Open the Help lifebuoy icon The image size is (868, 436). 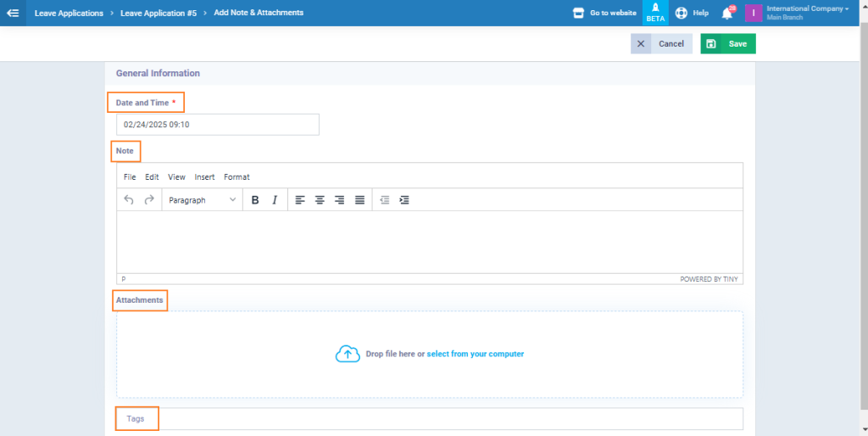pos(682,13)
